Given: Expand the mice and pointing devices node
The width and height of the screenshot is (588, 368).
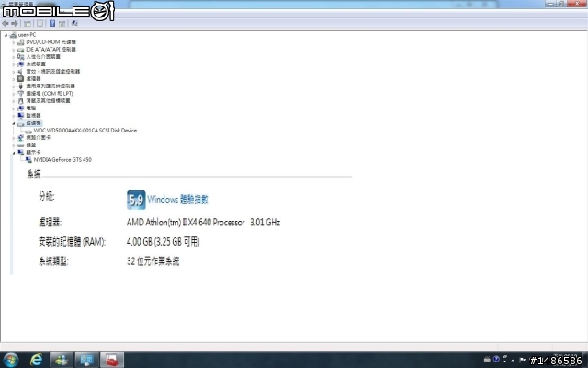Looking at the screenshot, I should click(14, 101).
